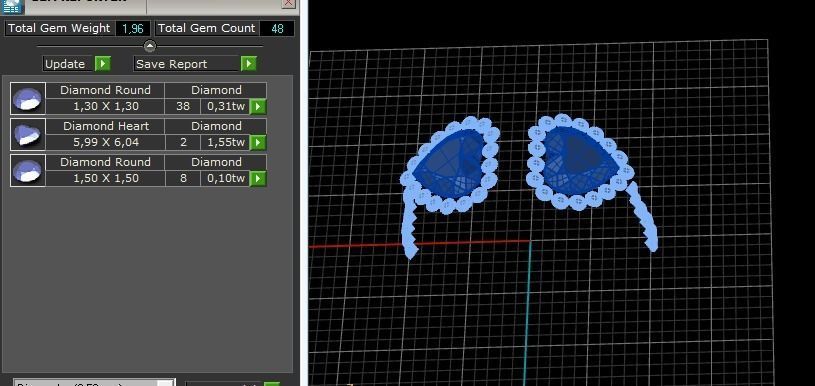This screenshot has width=815, height=386.
Task: Click the 1,50 X 1,50 size cell
Action: pyautogui.click(x=106, y=178)
